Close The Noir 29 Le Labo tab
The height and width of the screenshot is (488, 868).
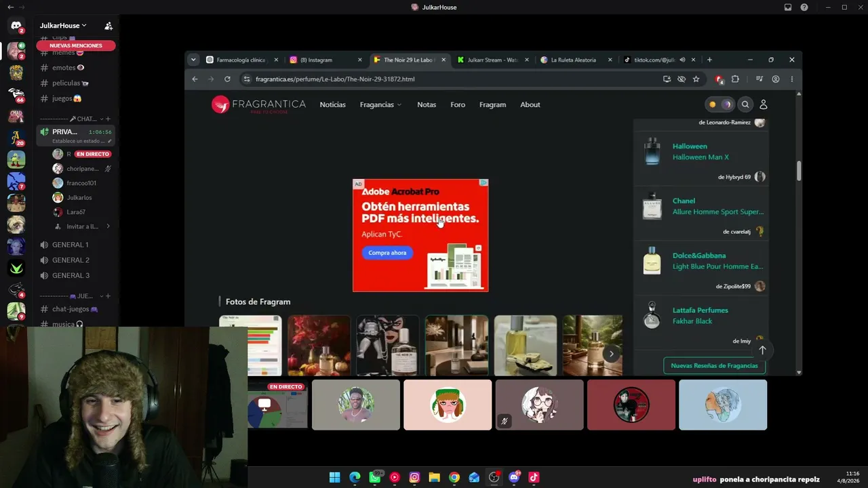[x=443, y=60]
